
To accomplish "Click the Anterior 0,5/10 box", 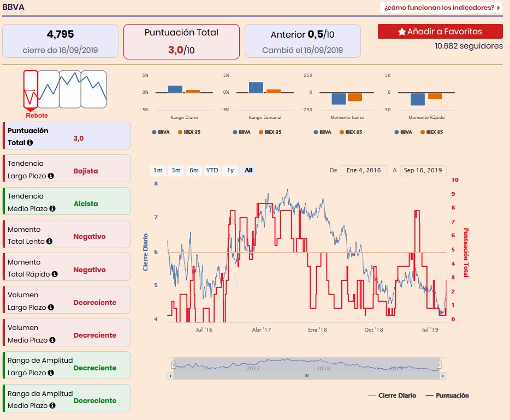I will [x=303, y=41].
